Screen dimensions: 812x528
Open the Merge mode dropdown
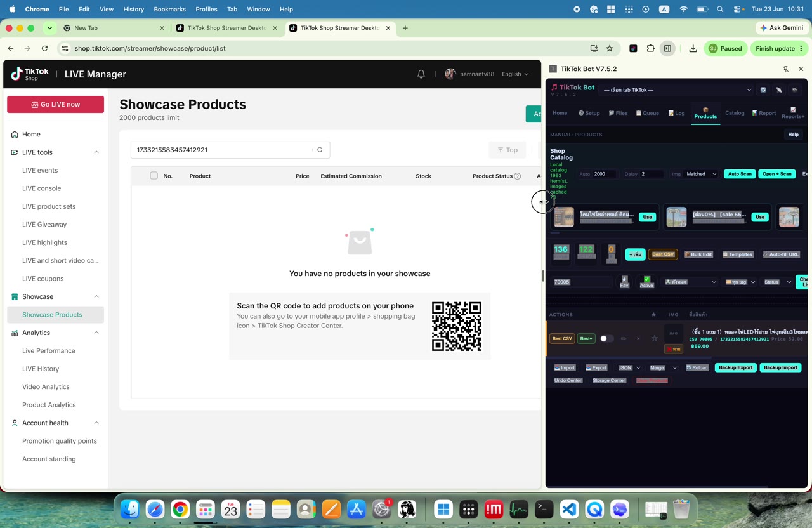point(663,367)
